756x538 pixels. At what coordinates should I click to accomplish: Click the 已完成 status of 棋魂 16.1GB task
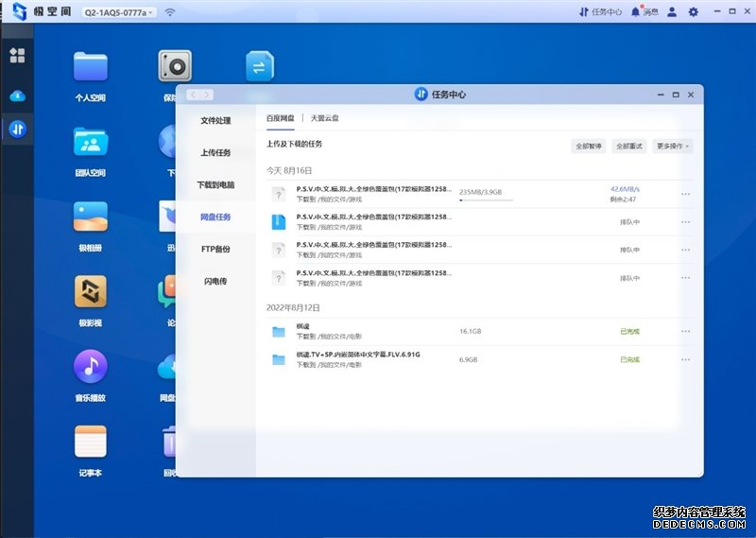629,332
